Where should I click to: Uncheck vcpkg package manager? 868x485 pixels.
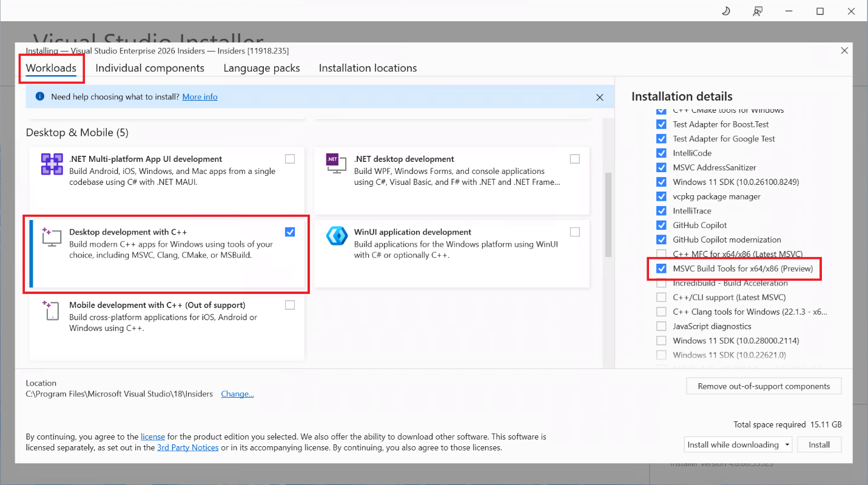tap(661, 196)
